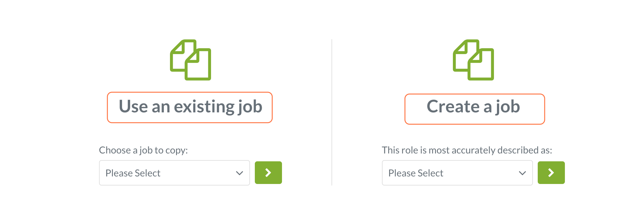
Task: Expand the dropdown arrow on the role selector
Action: coord(522,173)
